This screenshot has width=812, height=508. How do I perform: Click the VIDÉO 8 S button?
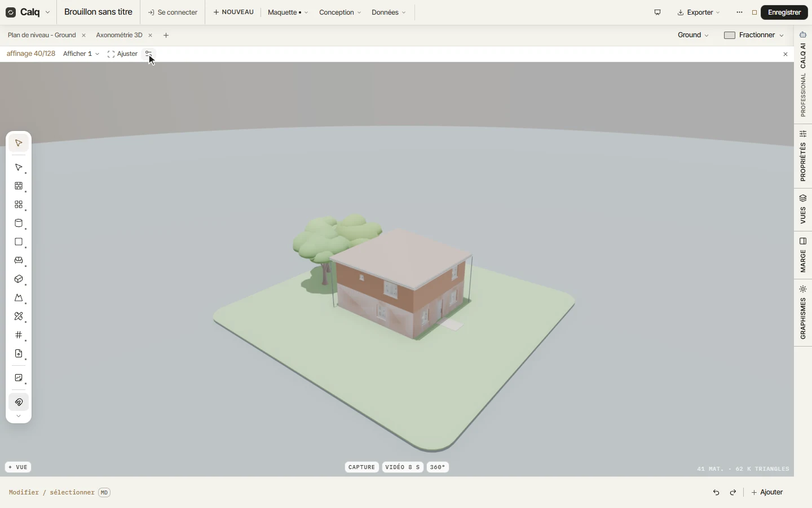coord(403,467)
